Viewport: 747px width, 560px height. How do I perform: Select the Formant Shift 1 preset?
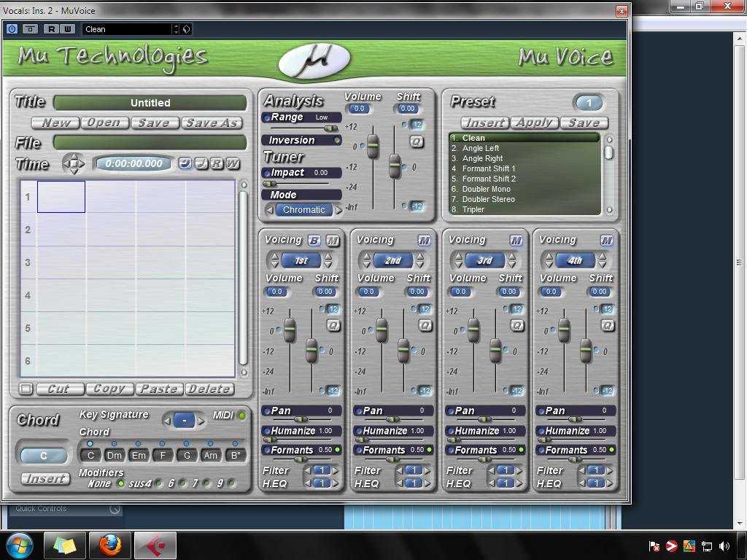click(x=489, y=168)
